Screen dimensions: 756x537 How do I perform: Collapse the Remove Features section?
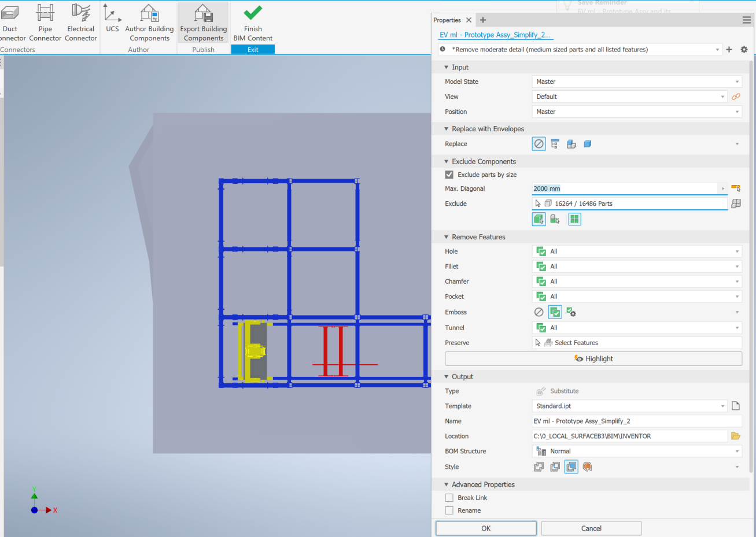445,237
